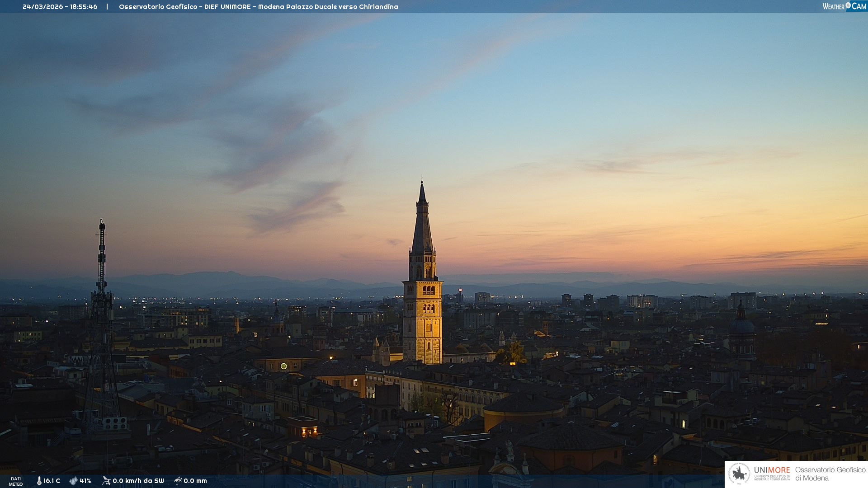Screen dimensions: 868x488
Task: Click the camera lens in WeatherCam logo
Action: [848, 5]
